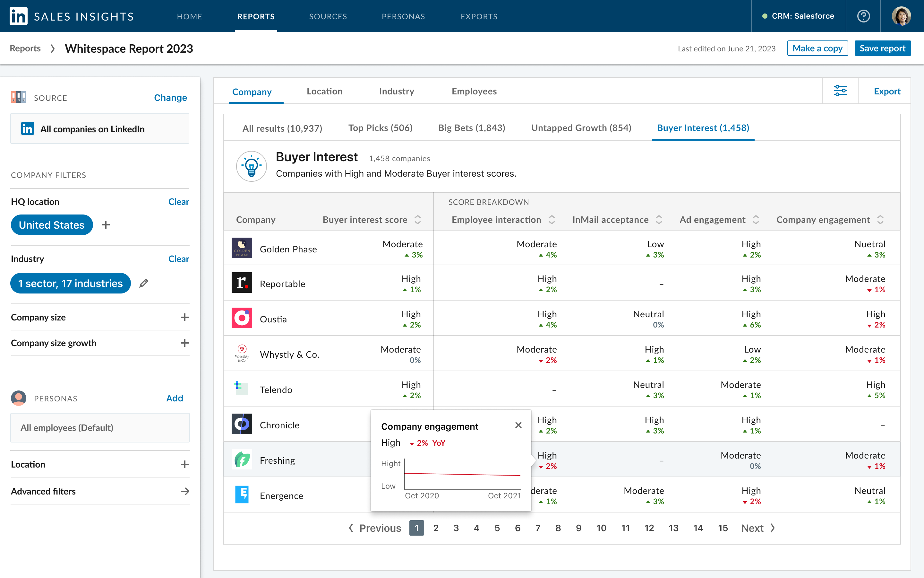Add a persona

175,398
